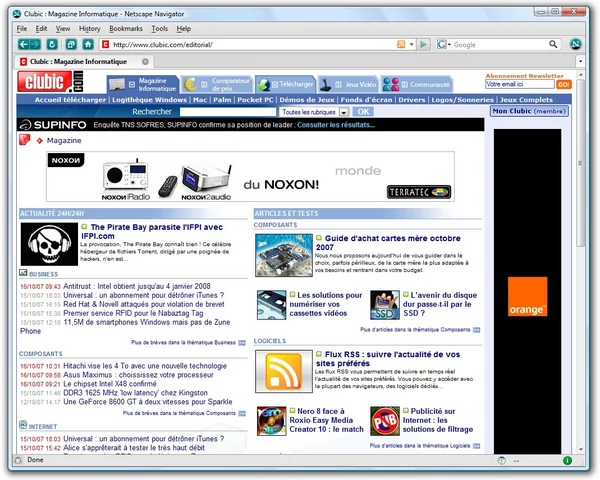The width and height of the screenshot is (600, 480).
Task: Open Antitrust Intel news headline
Action: pos(137,286)
